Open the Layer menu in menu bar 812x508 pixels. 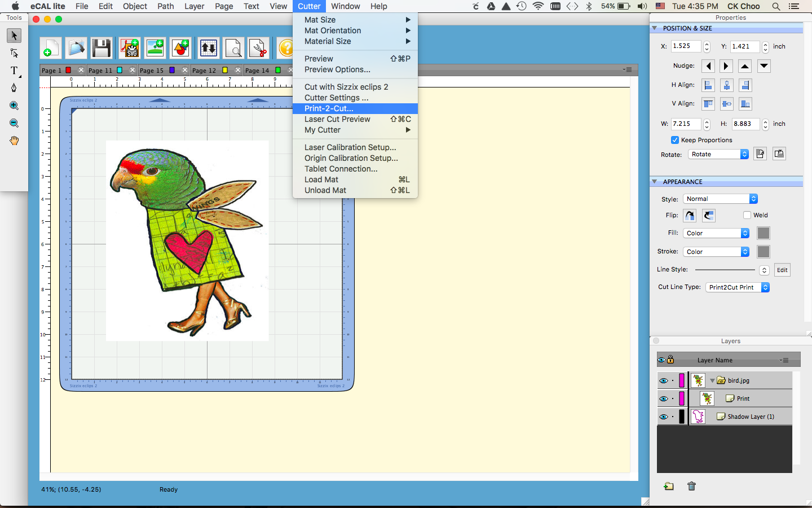coord(194,6)
